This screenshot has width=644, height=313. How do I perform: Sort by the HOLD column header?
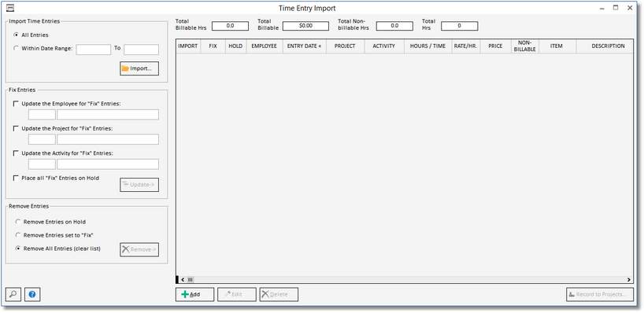(235, 46)
